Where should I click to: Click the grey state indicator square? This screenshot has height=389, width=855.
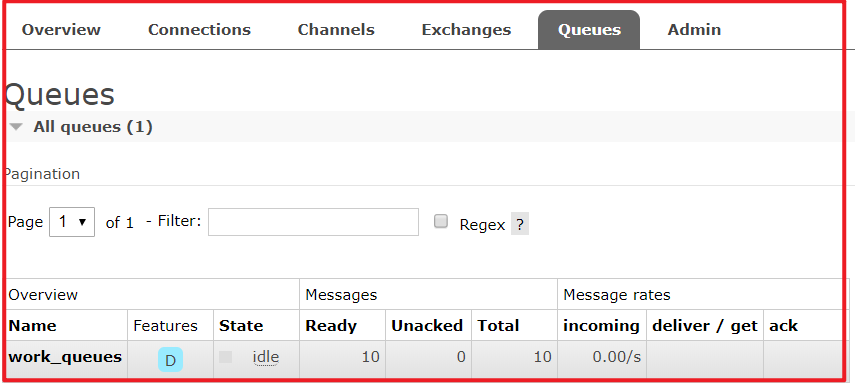[225, 357]
